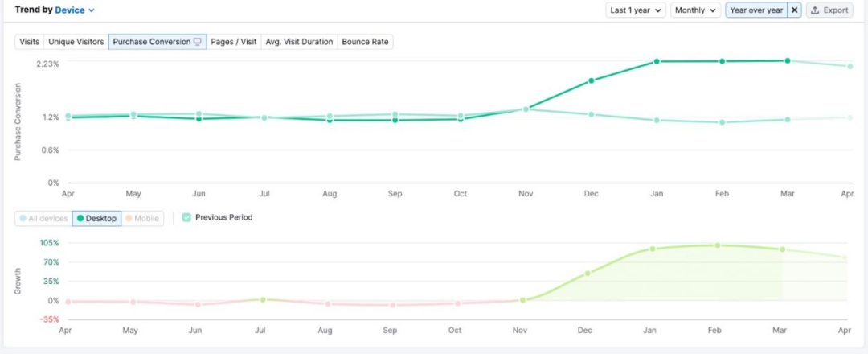
Task: Click the Export upload icon
Action: [815, 10]
